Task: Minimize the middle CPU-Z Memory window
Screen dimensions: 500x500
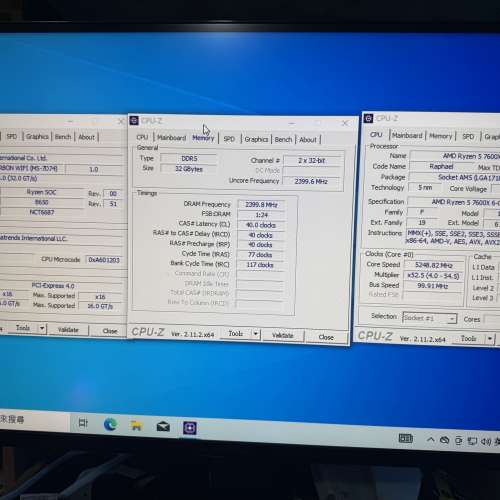Action: (x=292, y=123)
